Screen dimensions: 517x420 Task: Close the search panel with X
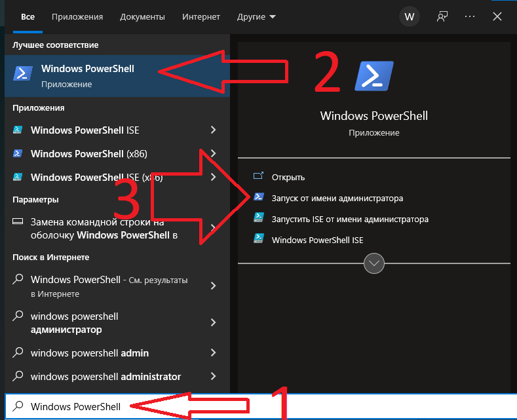pyautogui.click(x=497, y=16)
